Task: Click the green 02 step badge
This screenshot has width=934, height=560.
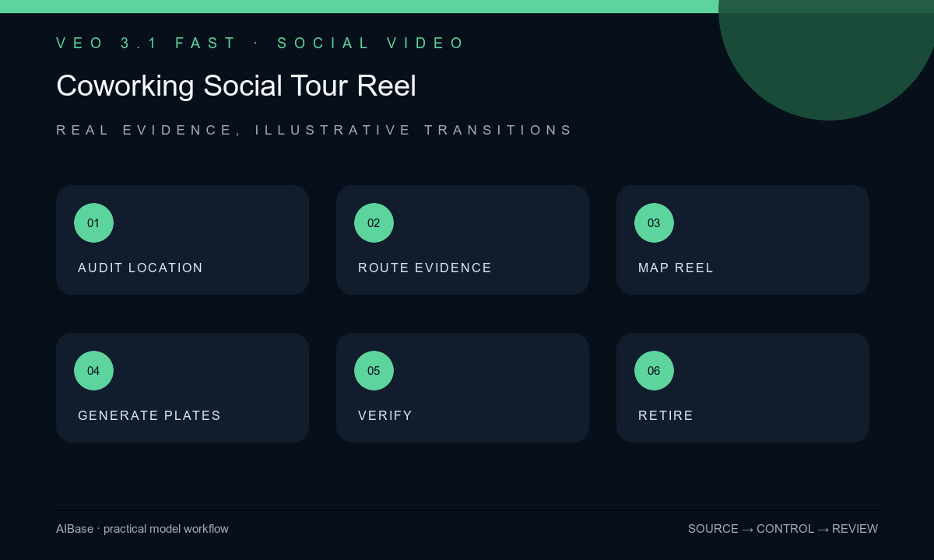Action: point(374,222)
